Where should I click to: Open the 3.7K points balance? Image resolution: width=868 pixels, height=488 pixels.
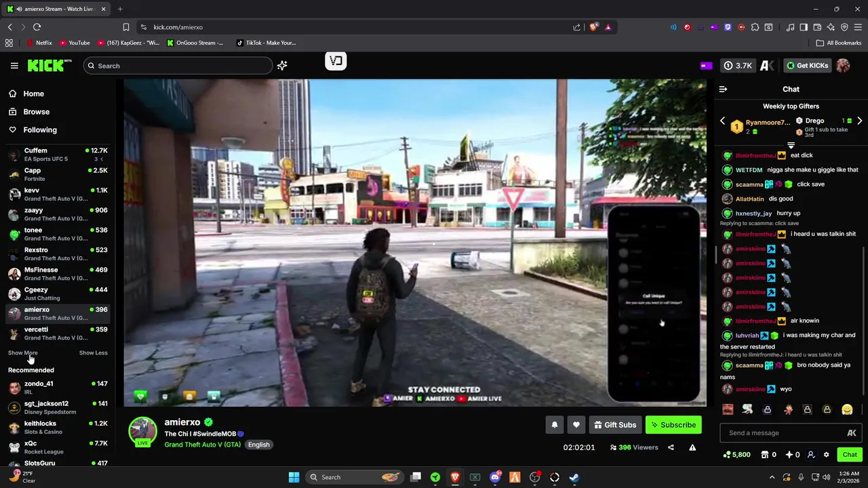[738, 66]
